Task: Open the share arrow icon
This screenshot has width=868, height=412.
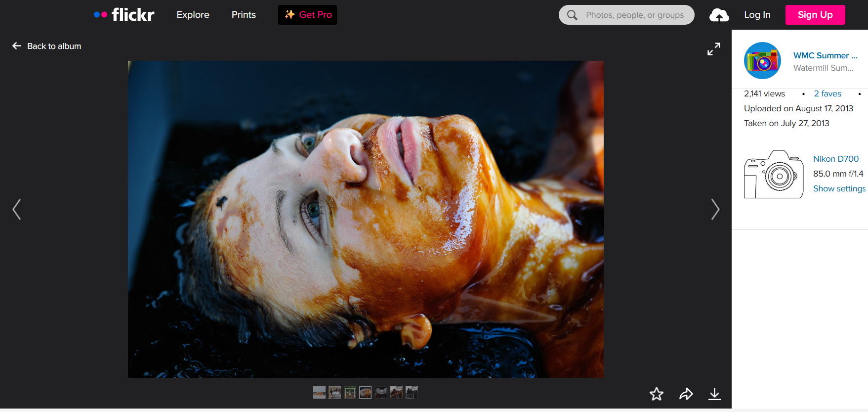Action: 686,394
